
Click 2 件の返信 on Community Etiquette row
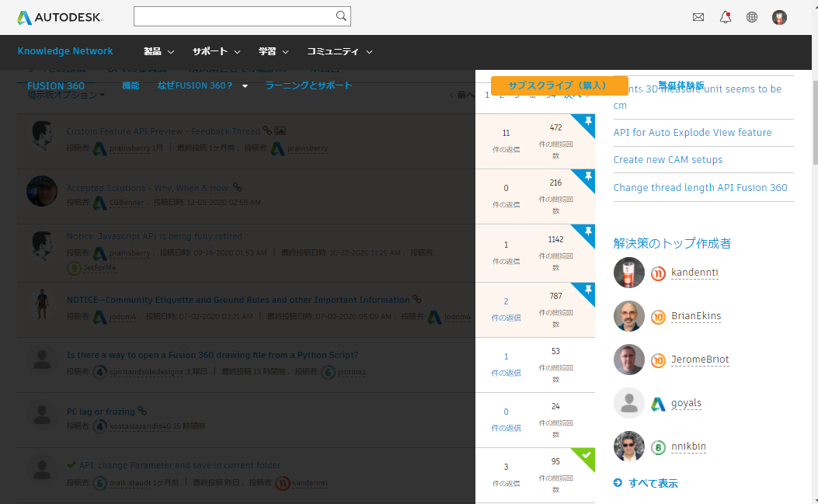tap(506, 309)
